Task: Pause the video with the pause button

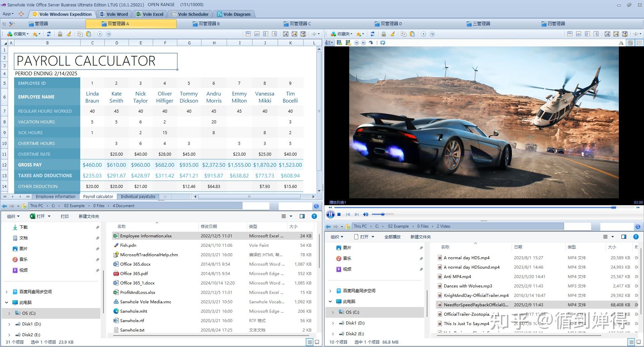Action: 330,214
